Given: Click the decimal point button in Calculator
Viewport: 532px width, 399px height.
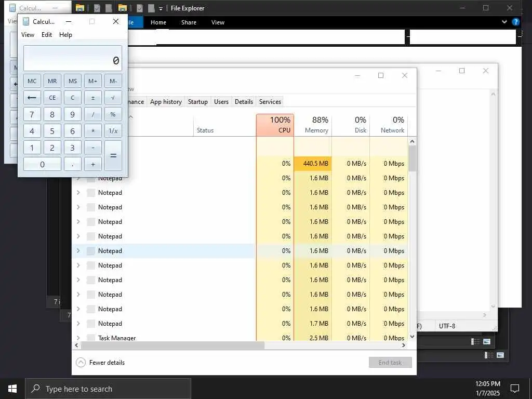Looking at the screenshot, I should 73,164.
